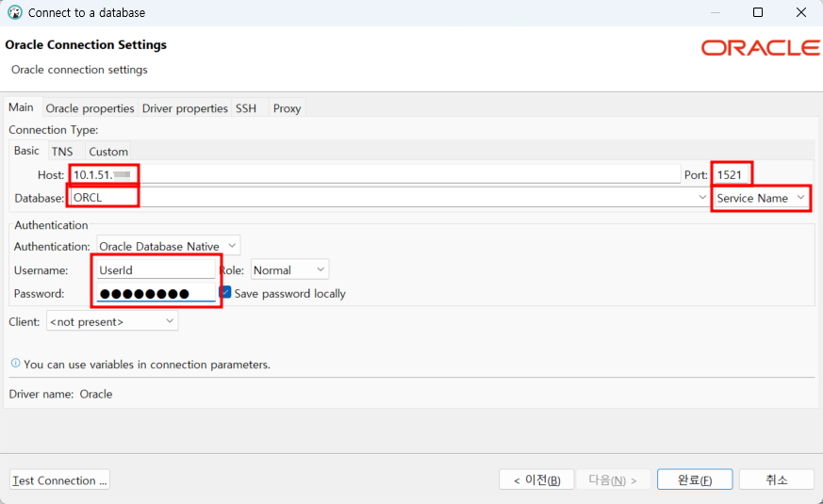Open the SSH tab
The height and width of the screenshot is (504, 823).
coord(246,108)
